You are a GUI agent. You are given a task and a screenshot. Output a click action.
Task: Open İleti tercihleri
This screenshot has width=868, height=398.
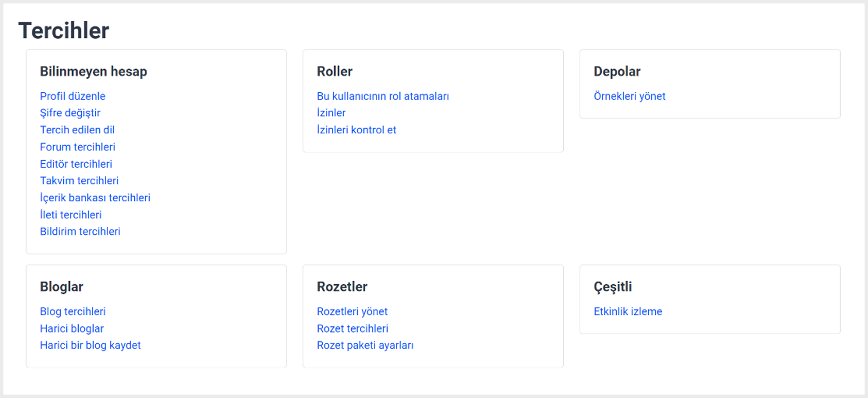pos(71,214)
